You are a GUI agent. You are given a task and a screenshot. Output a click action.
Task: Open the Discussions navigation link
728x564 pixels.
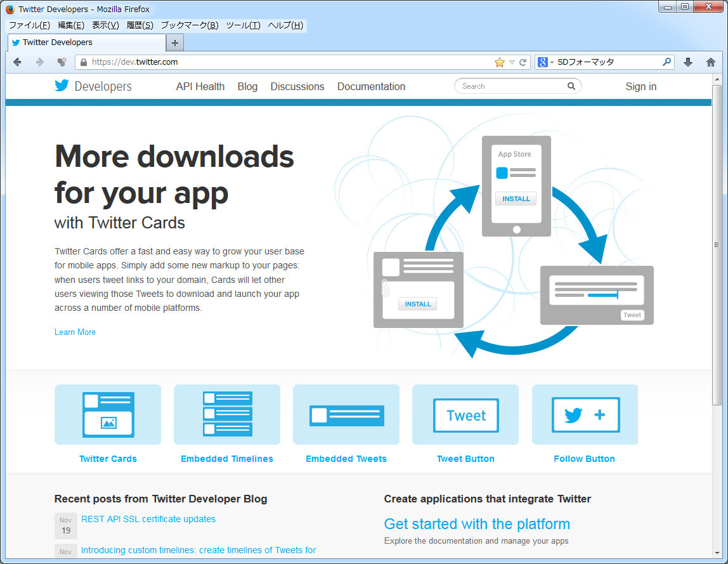click(x=297, y=86)
